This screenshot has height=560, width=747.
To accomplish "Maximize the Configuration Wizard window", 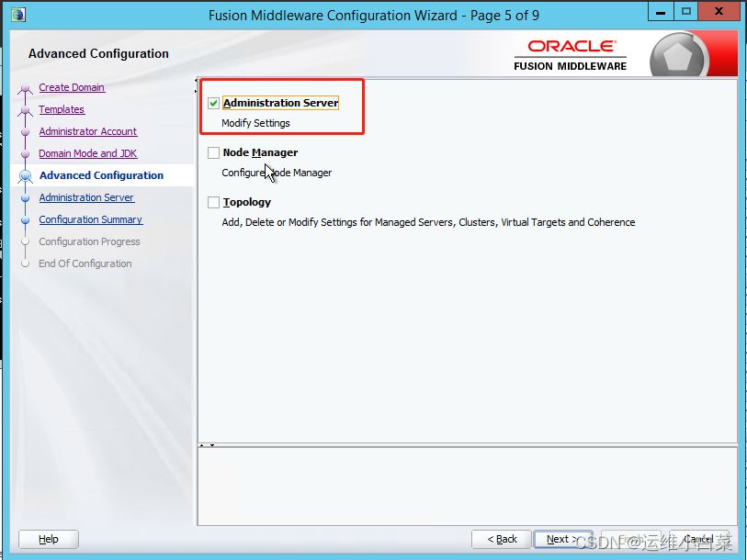I will coord(686,12).
